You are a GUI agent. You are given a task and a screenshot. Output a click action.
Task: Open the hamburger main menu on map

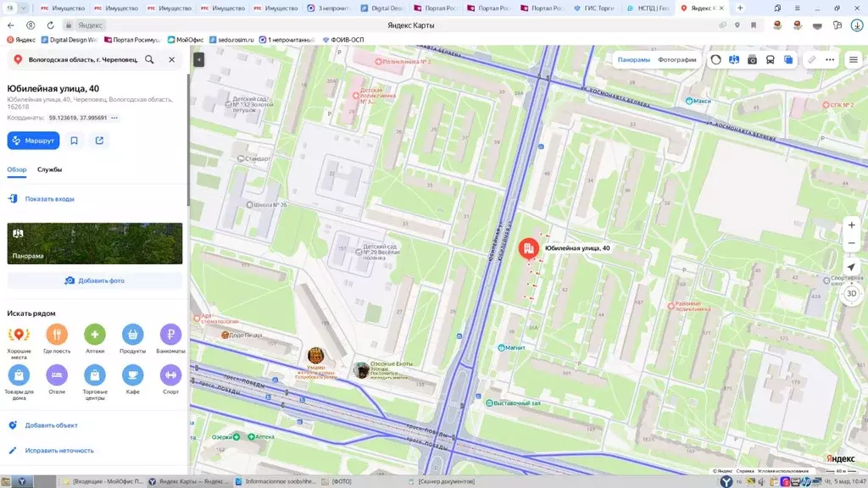(x=853, y=59)
